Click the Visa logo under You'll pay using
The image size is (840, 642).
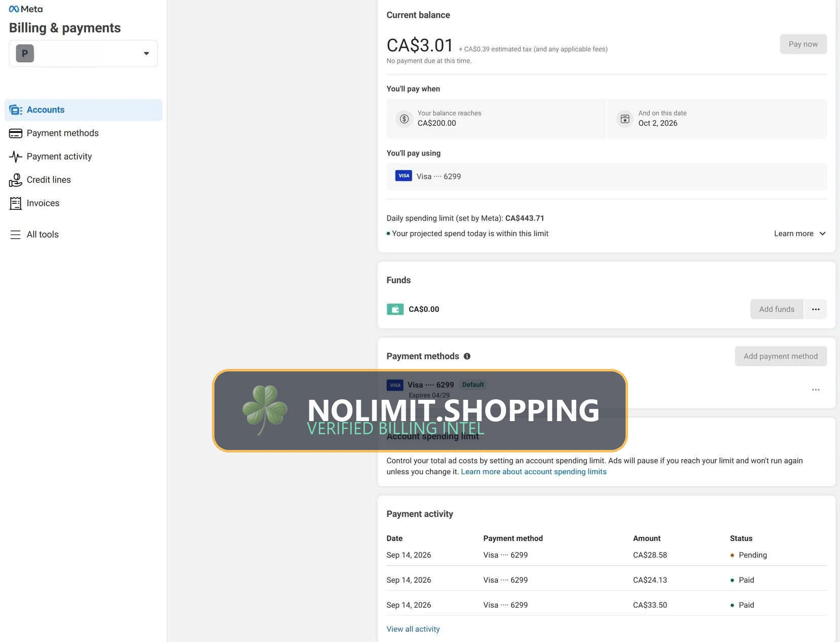404,176
